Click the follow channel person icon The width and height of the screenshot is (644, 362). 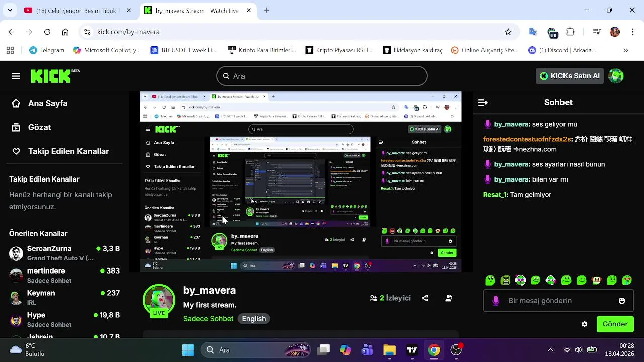tap(449, 298)
